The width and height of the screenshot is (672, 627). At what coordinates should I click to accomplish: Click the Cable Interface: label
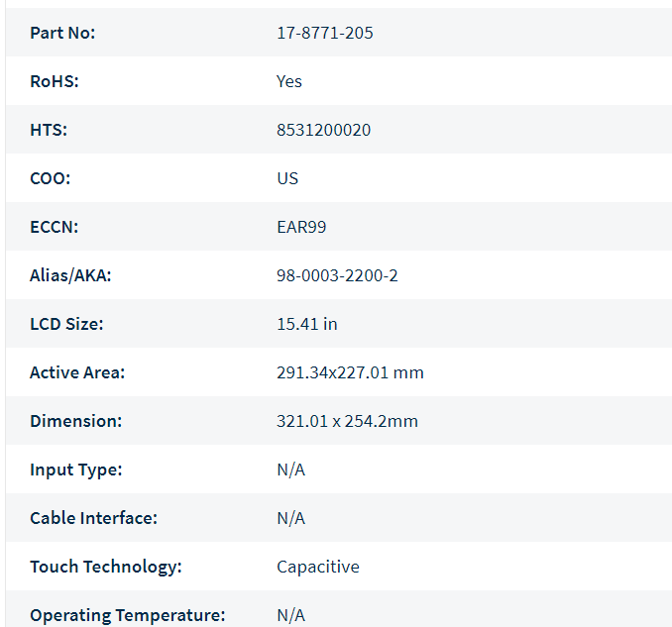coord(94,518)
